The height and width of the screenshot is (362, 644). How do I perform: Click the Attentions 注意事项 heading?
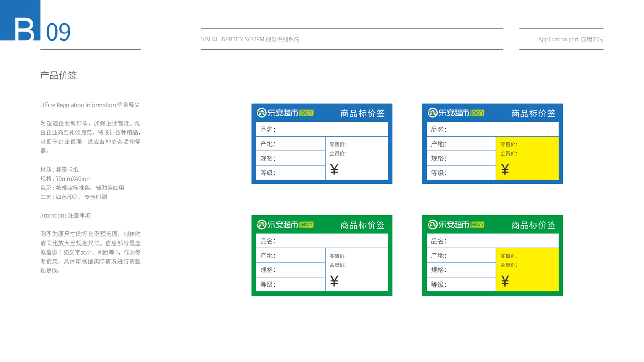click(x=65, y=215)
